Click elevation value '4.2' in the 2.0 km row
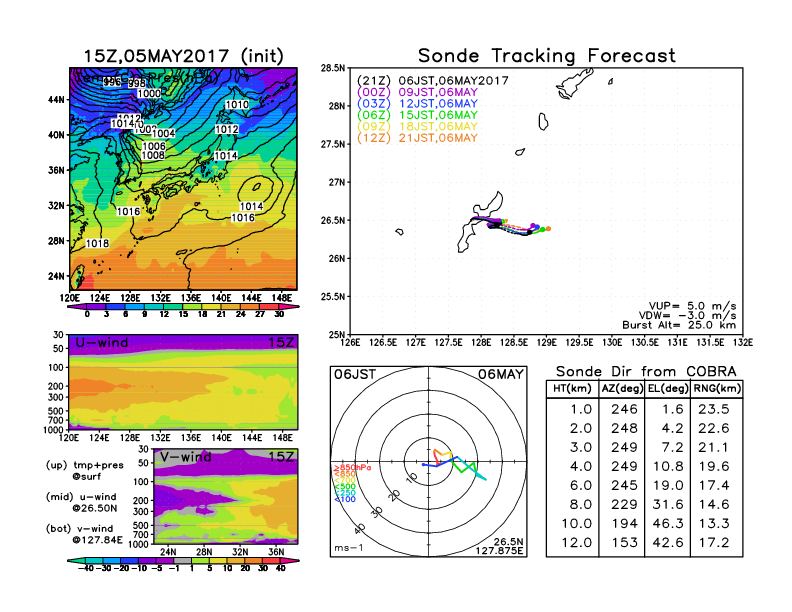The width and height of the screenshot is (792, 612). (x=673, y=428)
